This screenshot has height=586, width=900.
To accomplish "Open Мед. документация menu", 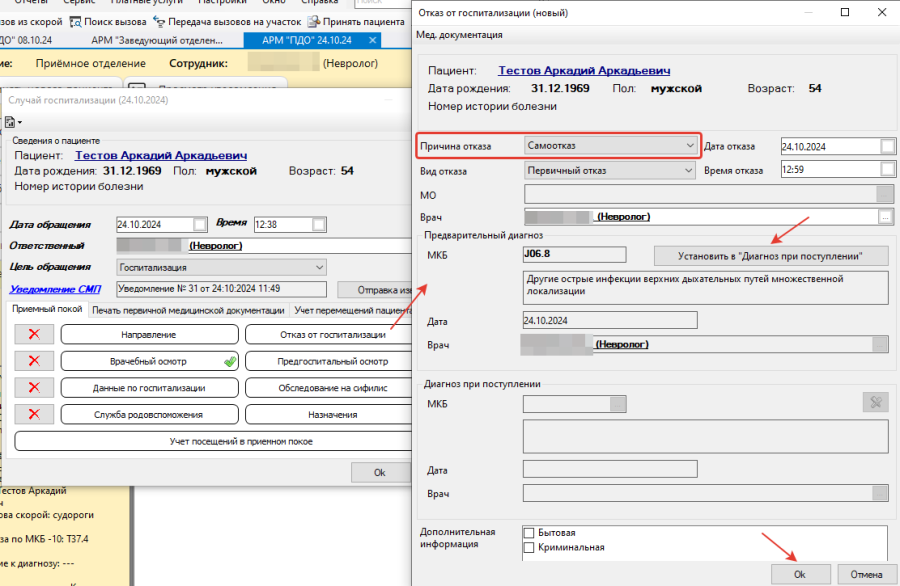I will click(x=459, y=35).
